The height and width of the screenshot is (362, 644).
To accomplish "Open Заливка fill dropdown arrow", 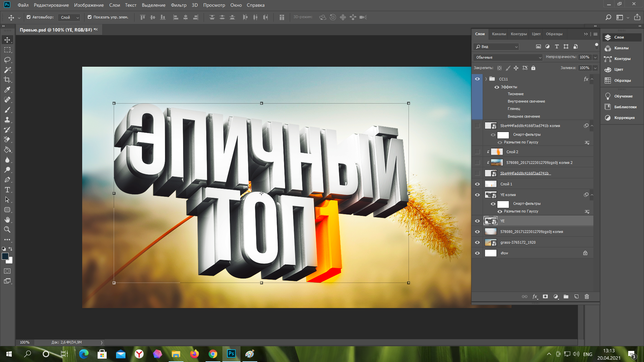I will pos(595,68).
